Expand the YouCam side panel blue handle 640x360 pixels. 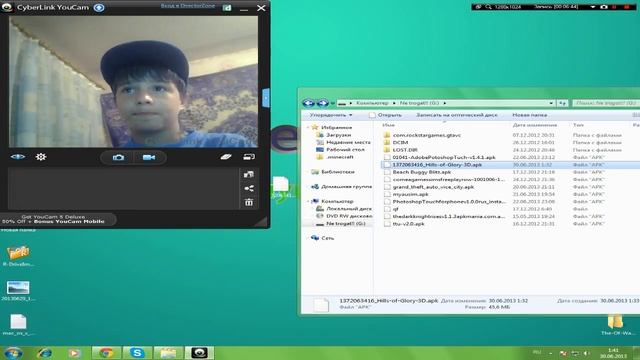pyautogui.click(x=266, y=98)
